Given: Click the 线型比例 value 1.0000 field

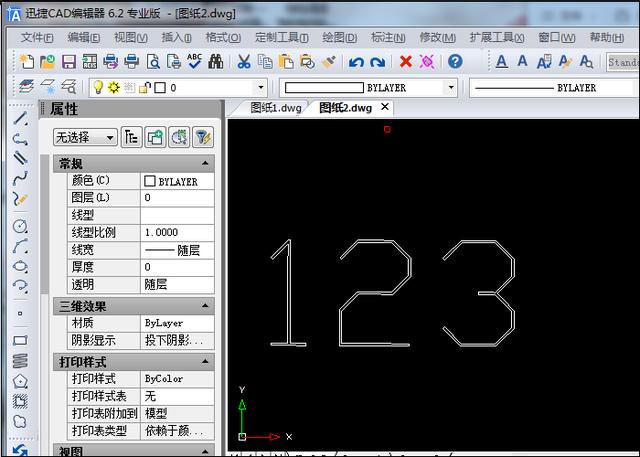Looking at the screenshot, I should click(177, 233).
